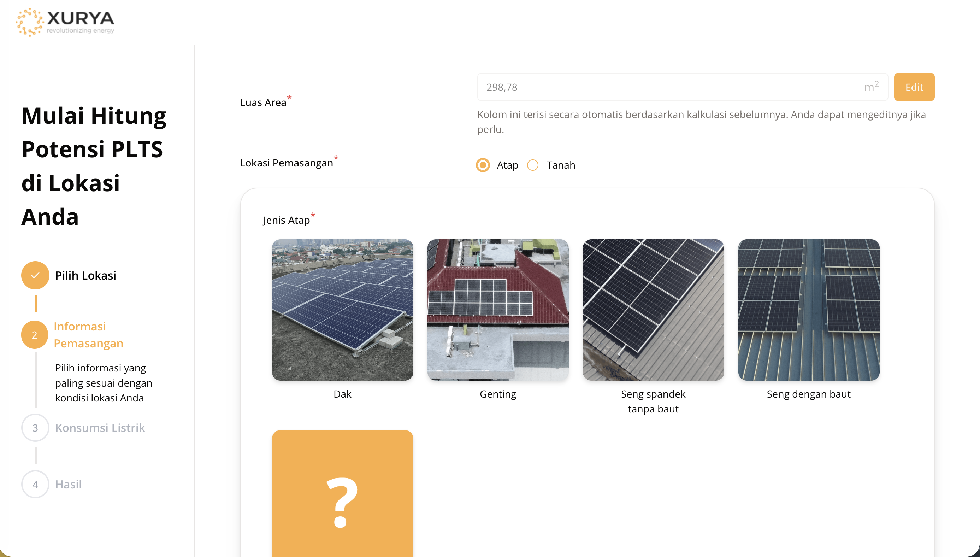
Task: Click the question mark unknown roof card
Action: coord(342,493)
